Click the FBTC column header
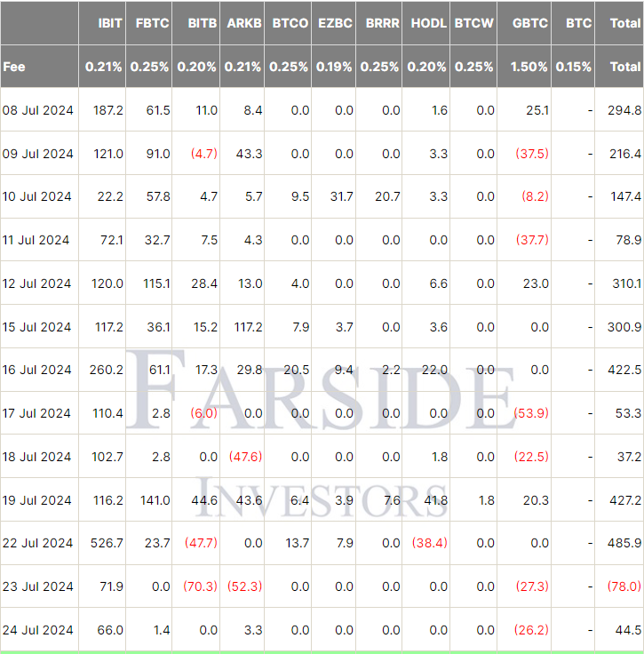This screenshot has width=644, height=654. pyautogui.click(x=152, y=23)
